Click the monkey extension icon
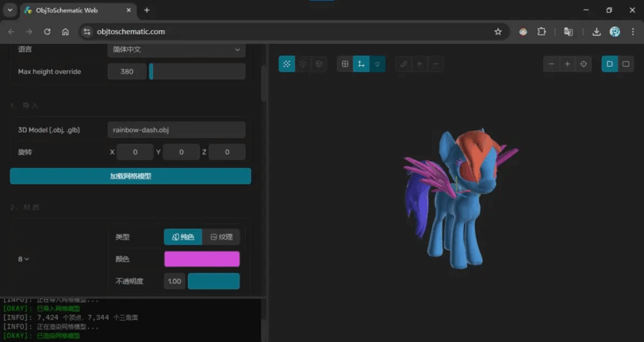The height and width of the screenshot is (342, 644). coord(523,31)
